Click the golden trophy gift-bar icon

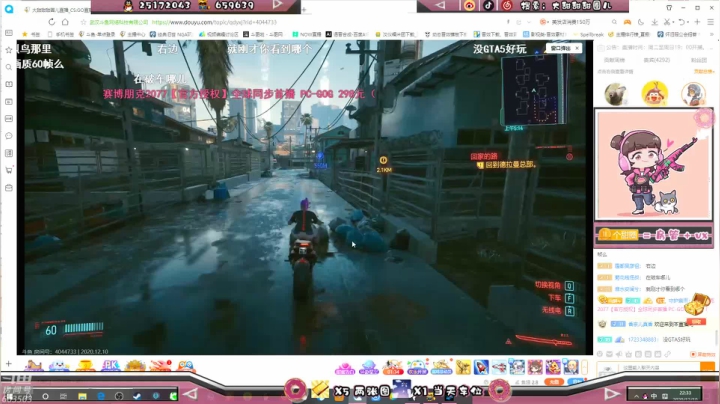(85, 366)
